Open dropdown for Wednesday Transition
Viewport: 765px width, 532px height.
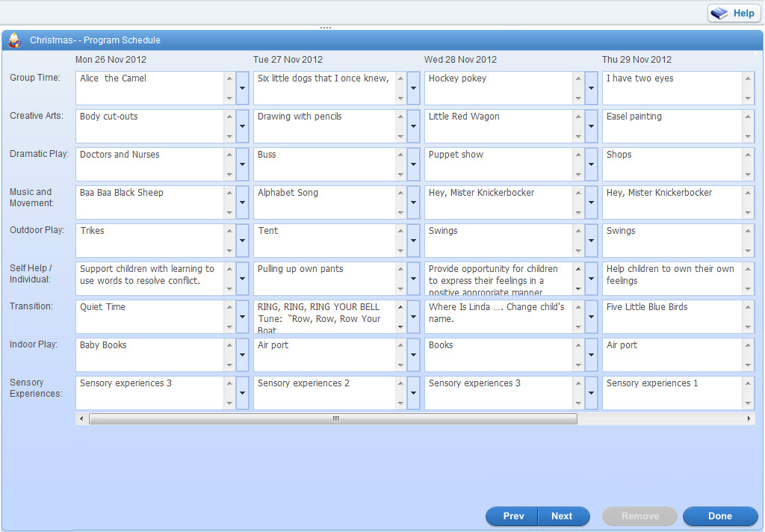(x=592, y=317)
